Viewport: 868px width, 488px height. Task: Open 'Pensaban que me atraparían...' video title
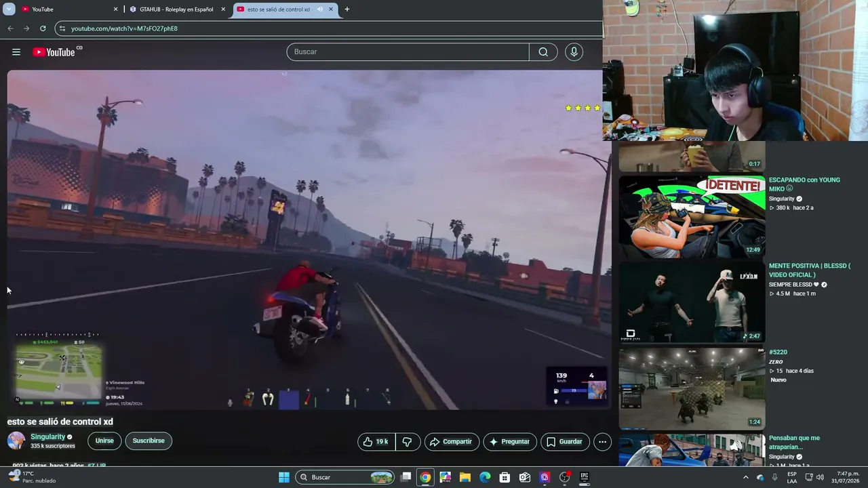pos(794,443)
